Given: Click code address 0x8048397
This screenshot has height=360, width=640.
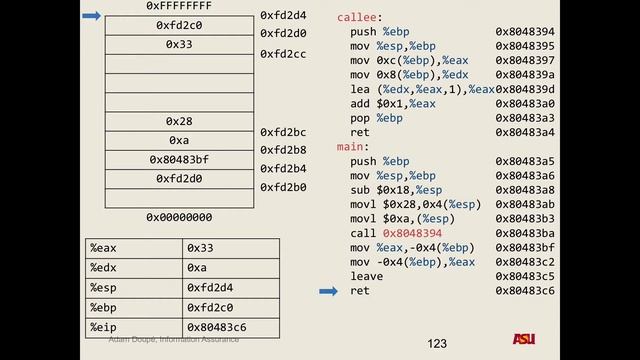Looking at the screenshot, I should click(x=525, y=60).
